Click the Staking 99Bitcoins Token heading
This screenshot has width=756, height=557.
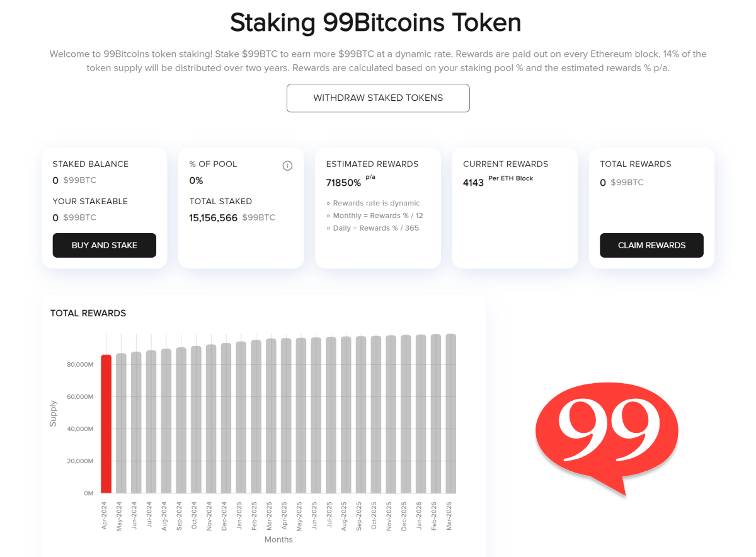tap(375, 23)
